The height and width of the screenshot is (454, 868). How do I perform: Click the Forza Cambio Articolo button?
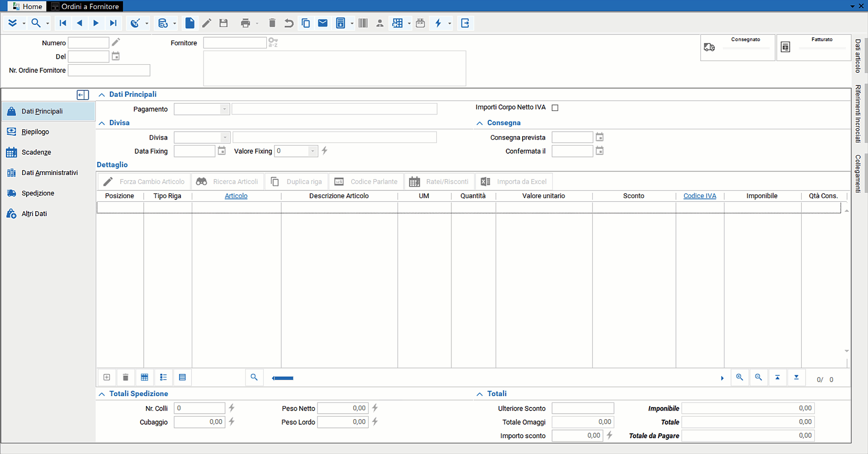point(144,181)
